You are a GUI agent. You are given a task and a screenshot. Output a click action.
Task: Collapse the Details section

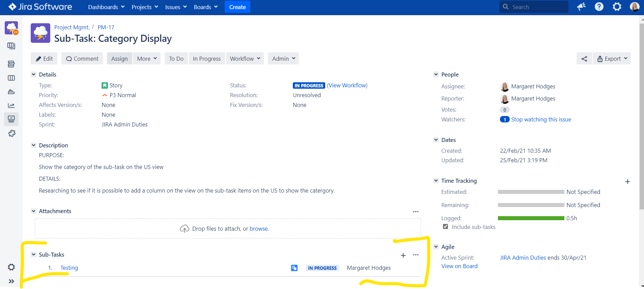pos(34,75)
